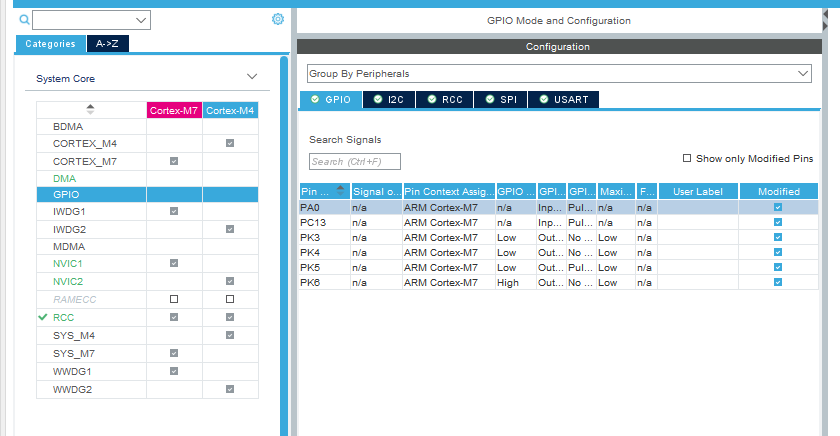Select RAMECC in the peripheral list
The image size is (840, 436).
pyautogui.click(x=74, y=299)
